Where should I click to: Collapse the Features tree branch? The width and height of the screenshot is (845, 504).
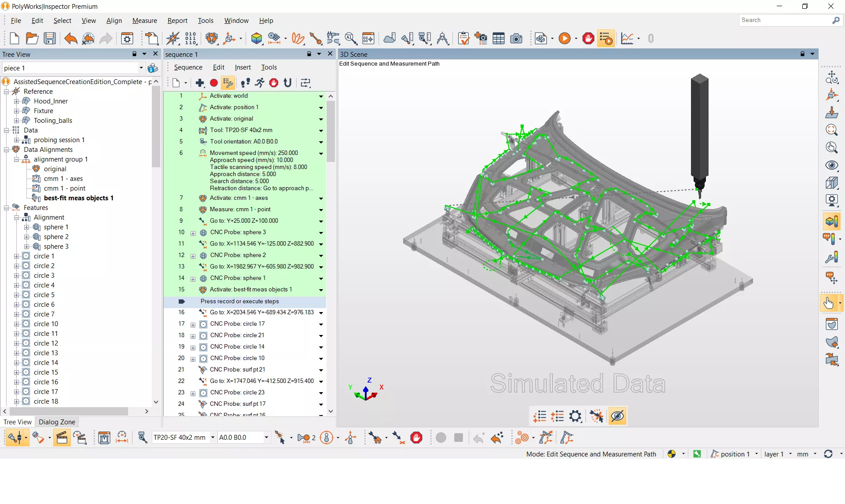pos(7,208)
